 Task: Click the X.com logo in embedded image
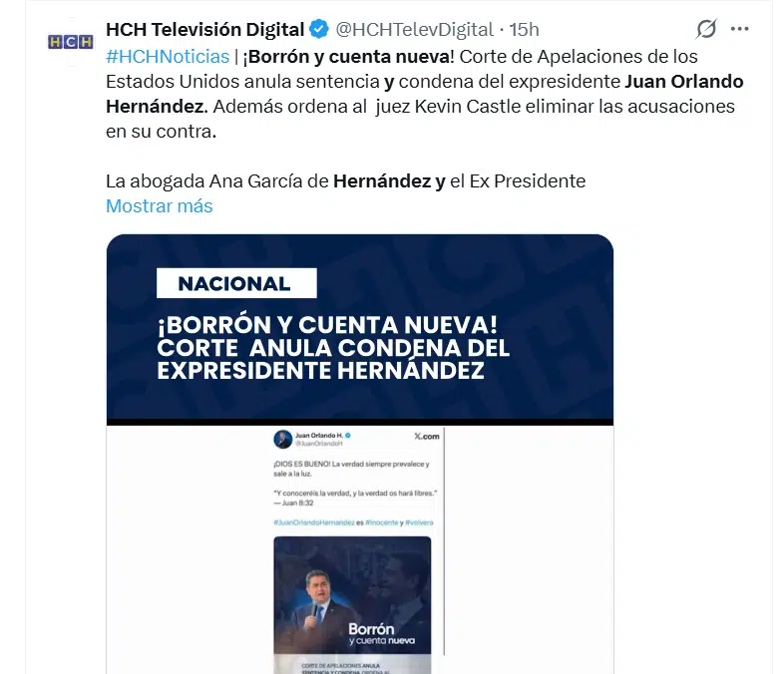coord(427,436)
